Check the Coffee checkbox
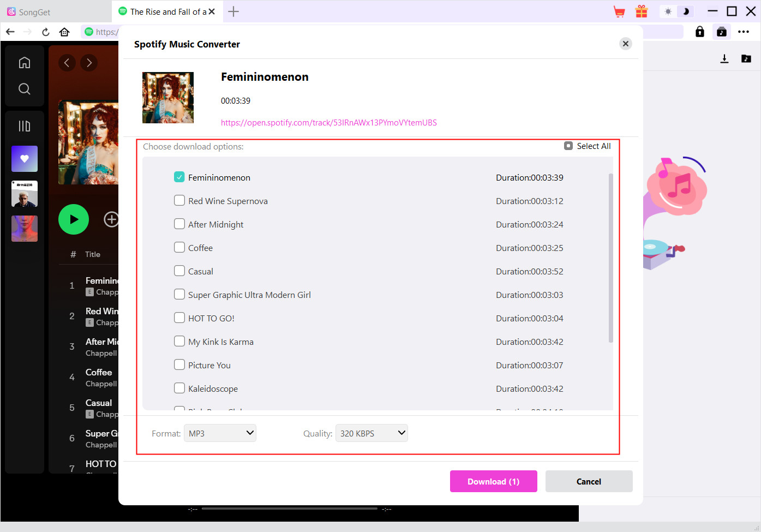This screenshot has height=532, width=761. [179, 247]
